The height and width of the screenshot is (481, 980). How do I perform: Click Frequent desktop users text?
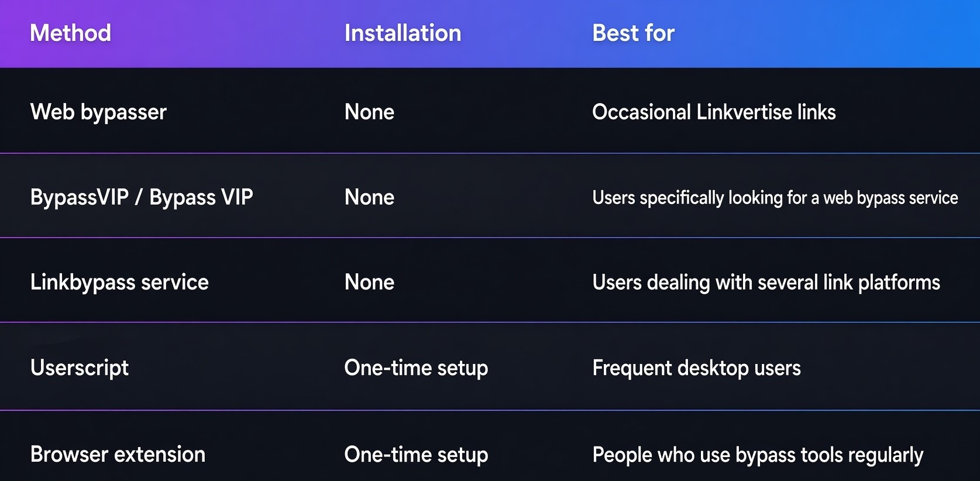coord(696,368)
